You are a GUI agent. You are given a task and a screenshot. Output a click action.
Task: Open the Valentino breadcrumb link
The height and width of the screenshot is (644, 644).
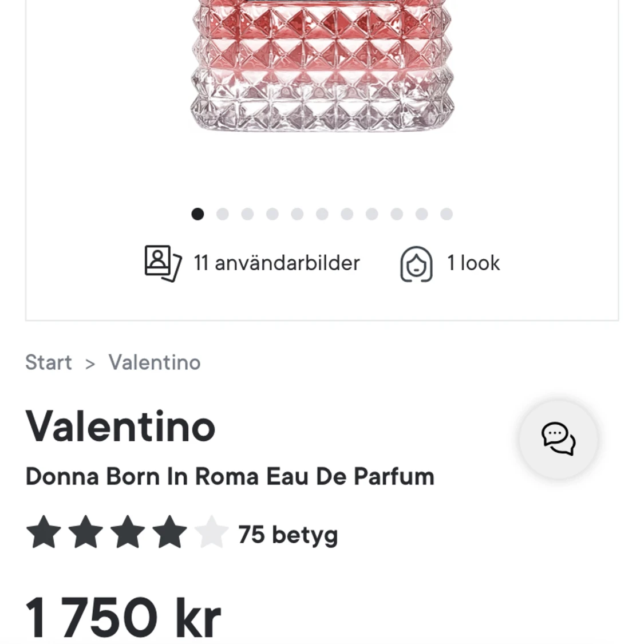click(x=155, y=363)
